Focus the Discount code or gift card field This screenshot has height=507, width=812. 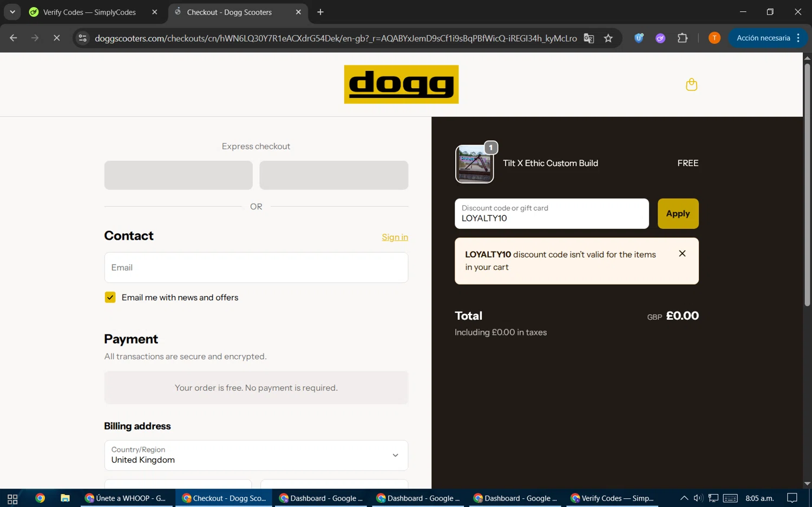[x=552, y=214]
